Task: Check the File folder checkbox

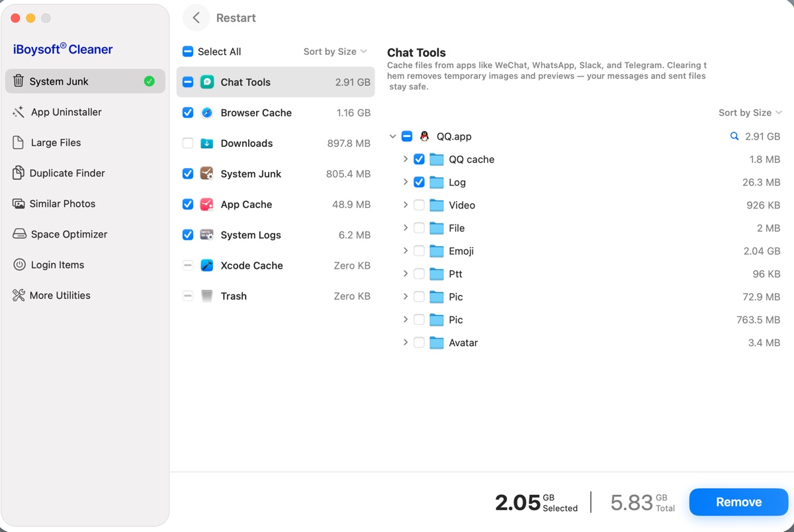Action: (x=419, y=228)
